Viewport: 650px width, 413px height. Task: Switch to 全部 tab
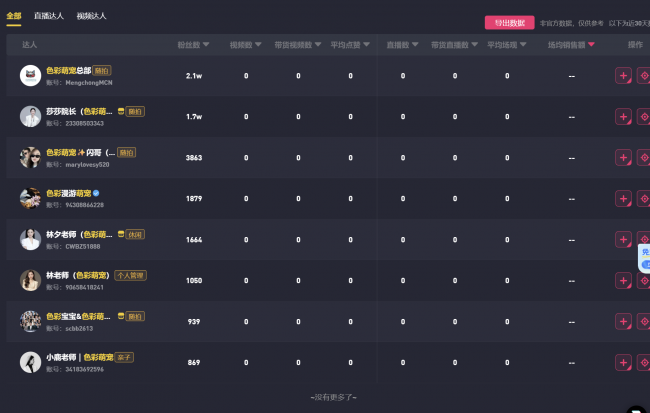click(x=14, y=16)
